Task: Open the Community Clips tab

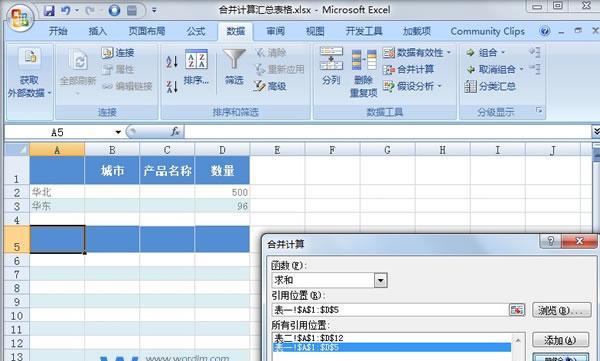Action: pyautogui.click(x=488, y=31)
